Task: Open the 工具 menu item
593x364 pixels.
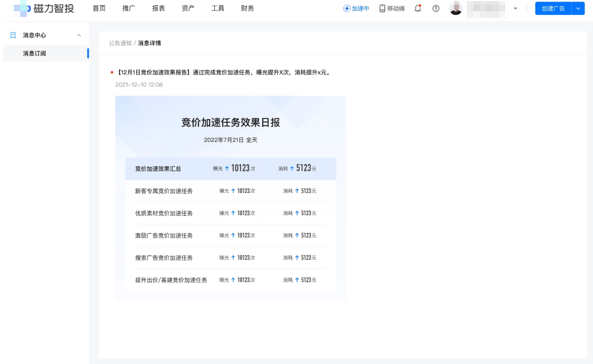Action: point(217,9)
